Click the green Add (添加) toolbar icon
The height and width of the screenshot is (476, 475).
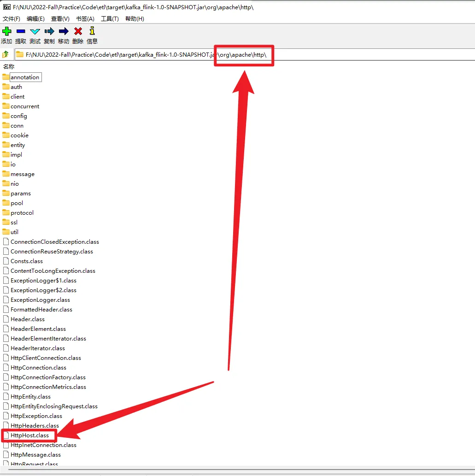point(6,31)
